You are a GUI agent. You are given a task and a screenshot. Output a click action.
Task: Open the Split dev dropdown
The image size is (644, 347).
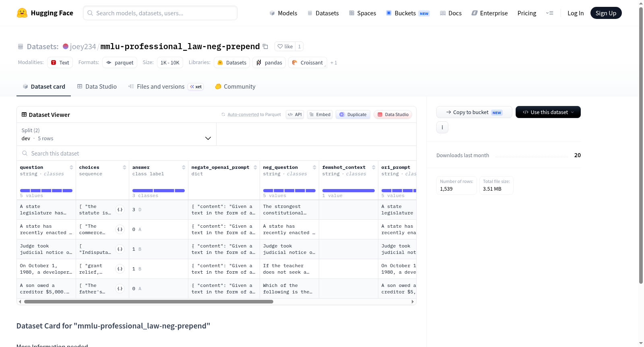click(x=116, y=134)
